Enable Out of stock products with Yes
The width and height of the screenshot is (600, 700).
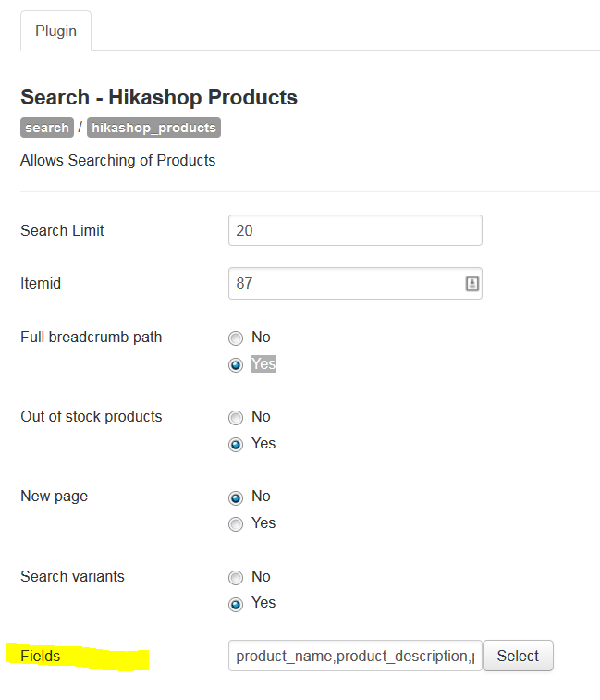coord(236,444)
